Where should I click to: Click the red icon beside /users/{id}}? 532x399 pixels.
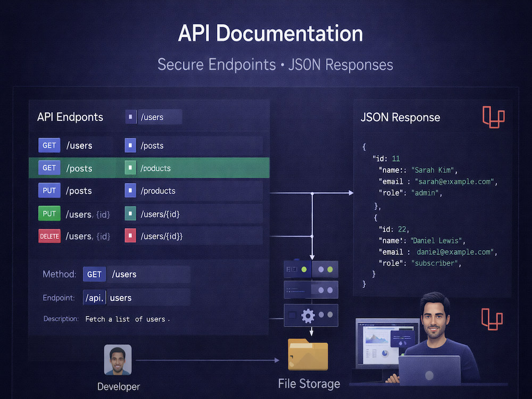click(x=130, y=236)
